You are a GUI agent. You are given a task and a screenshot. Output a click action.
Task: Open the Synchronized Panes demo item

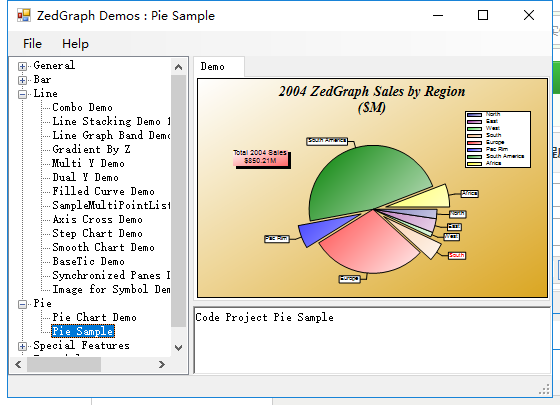tap(111, 275)
